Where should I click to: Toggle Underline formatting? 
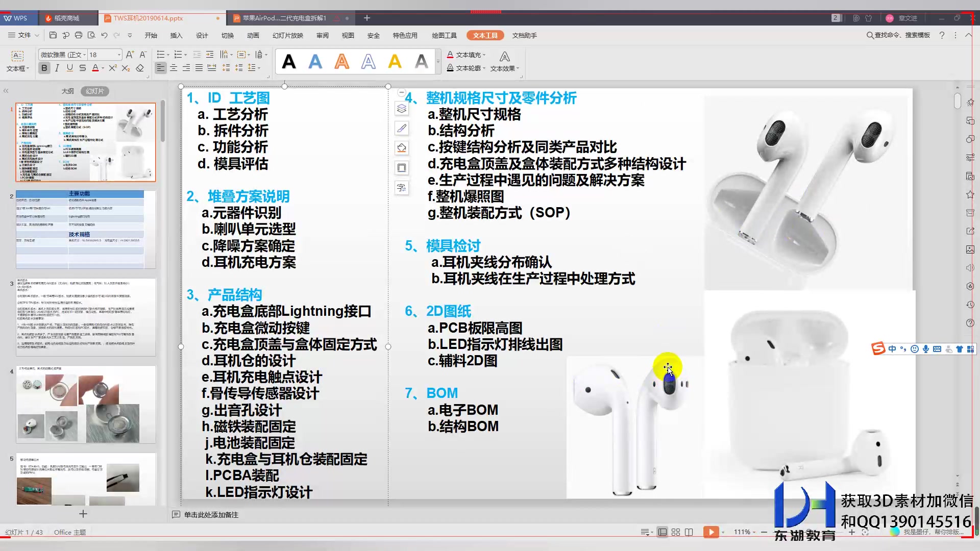pyautogui.click(x=69, y=68)
